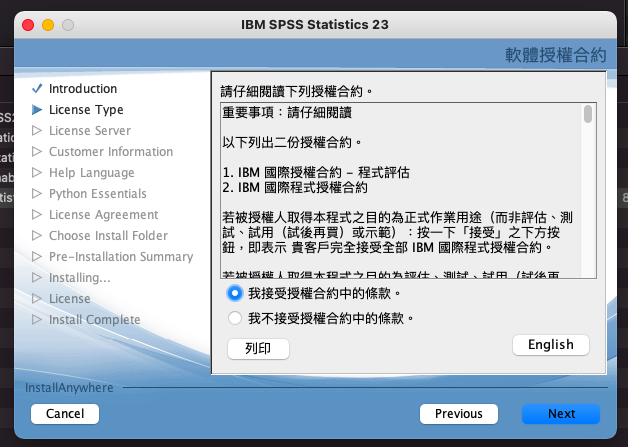This screenshot has height=447, width=628.
Task: Click the Python Essentials step label
Action: [98, 194]
